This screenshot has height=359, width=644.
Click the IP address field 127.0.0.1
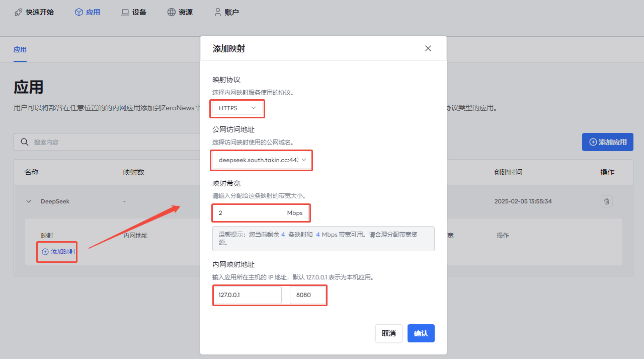click(247, 295)
